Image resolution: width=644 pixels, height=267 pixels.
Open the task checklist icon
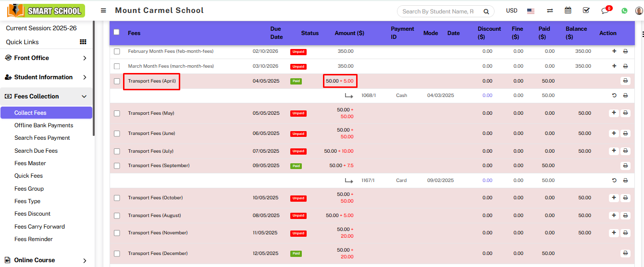click(x=586, y=11)
